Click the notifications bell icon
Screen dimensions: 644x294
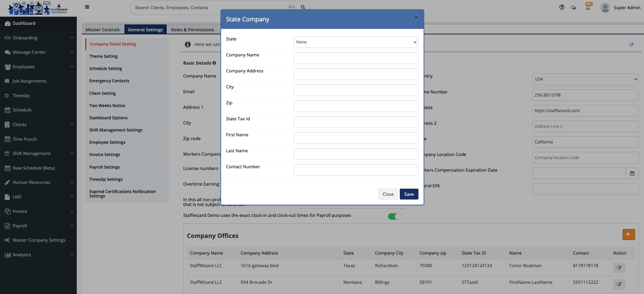[x=588, y=8]
